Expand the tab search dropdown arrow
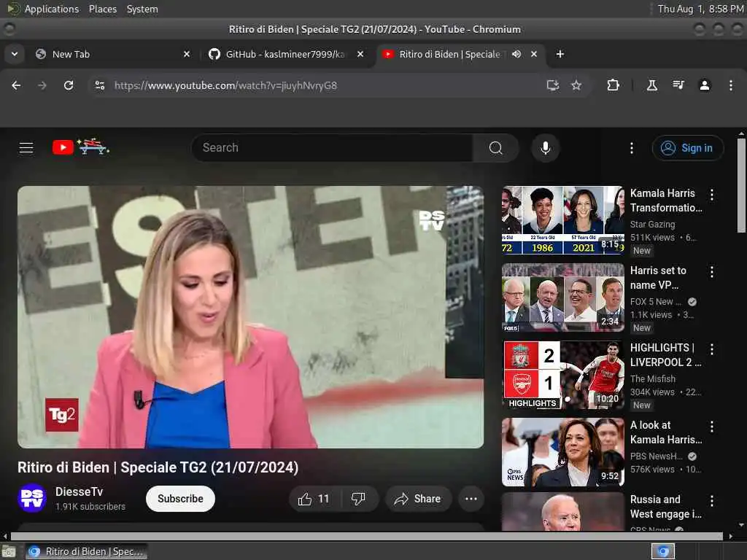The height and width of the screenshot is (560, 747). click(15, 54)
